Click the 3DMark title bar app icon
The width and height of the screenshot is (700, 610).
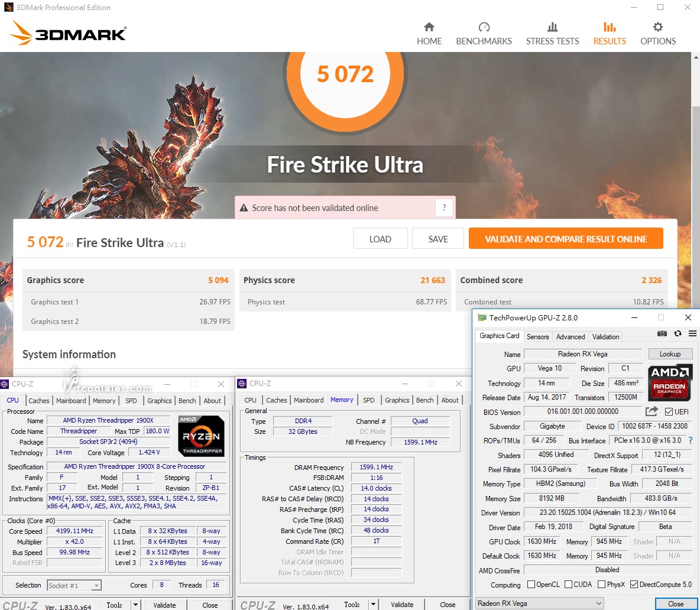8,7
